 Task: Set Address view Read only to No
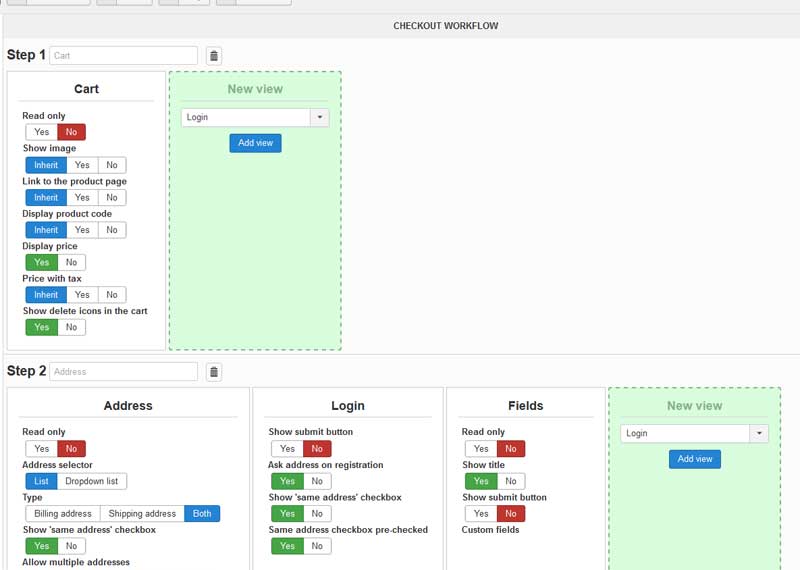coord(71,449)
